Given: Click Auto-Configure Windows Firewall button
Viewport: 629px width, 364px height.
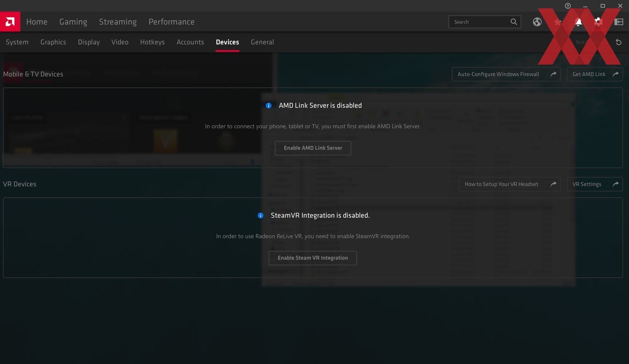Looking at the screenshot, I should [x=506, y=74].
